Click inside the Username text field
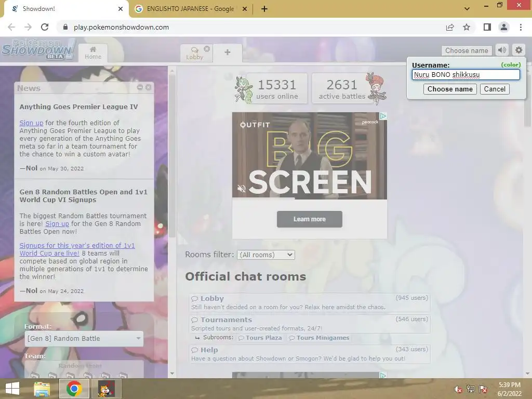The height and width of the screenshot is (399, 532). tap(465, 75)
